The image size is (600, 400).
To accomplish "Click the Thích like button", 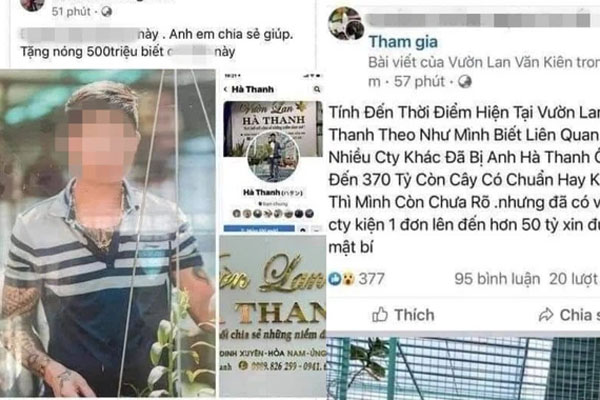I will click(x=403, y=315).
